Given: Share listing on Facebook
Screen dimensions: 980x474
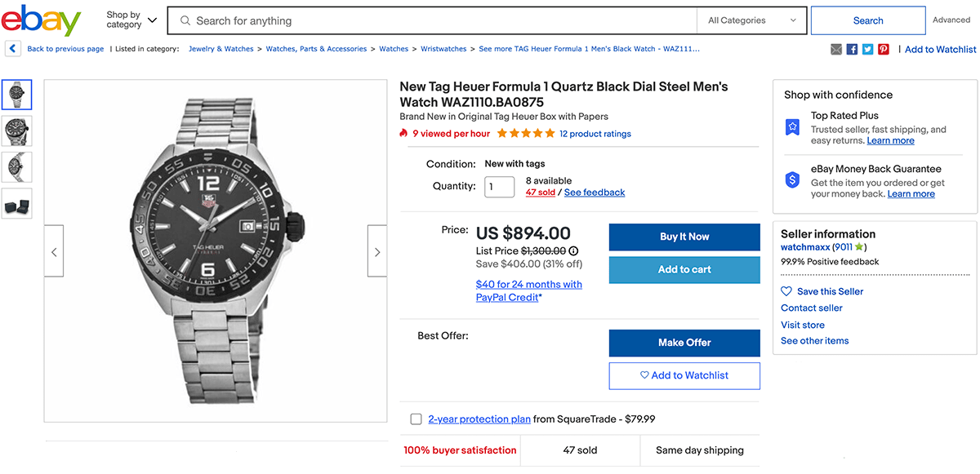Looking at the screenshot, I should tap(852, 50).
